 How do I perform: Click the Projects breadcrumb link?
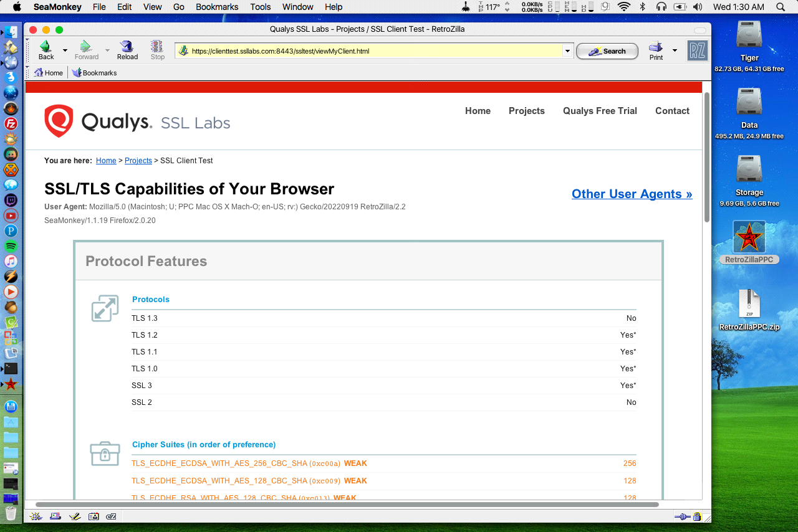[138, 161]
